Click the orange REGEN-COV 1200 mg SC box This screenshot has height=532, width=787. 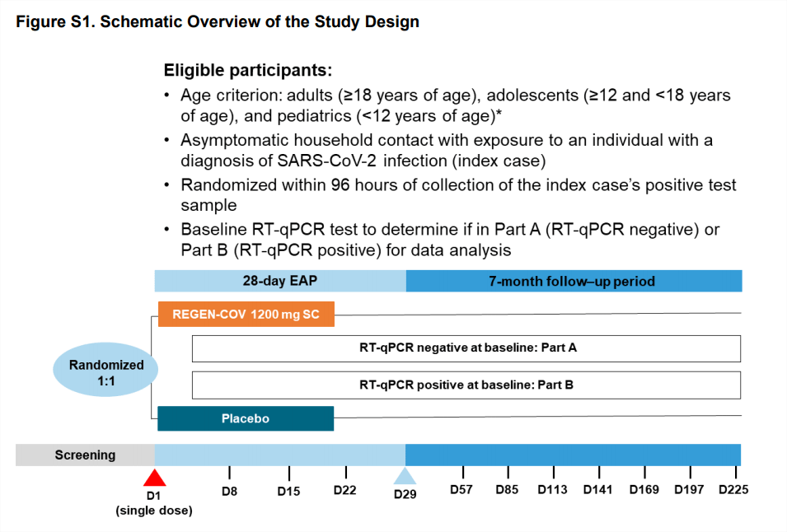(246, 314)
